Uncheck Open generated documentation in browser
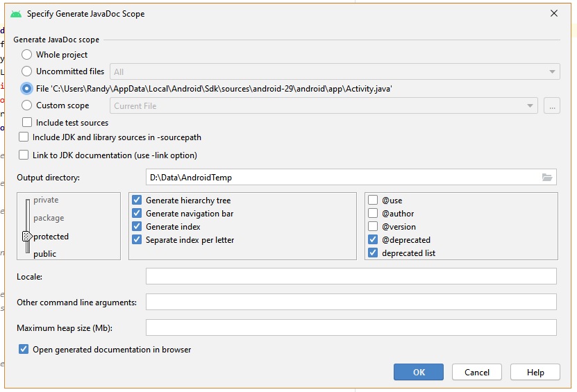Image resolution: width=577 pixels, height=392 pixels. pyautogui.click(x=24, y=350)
